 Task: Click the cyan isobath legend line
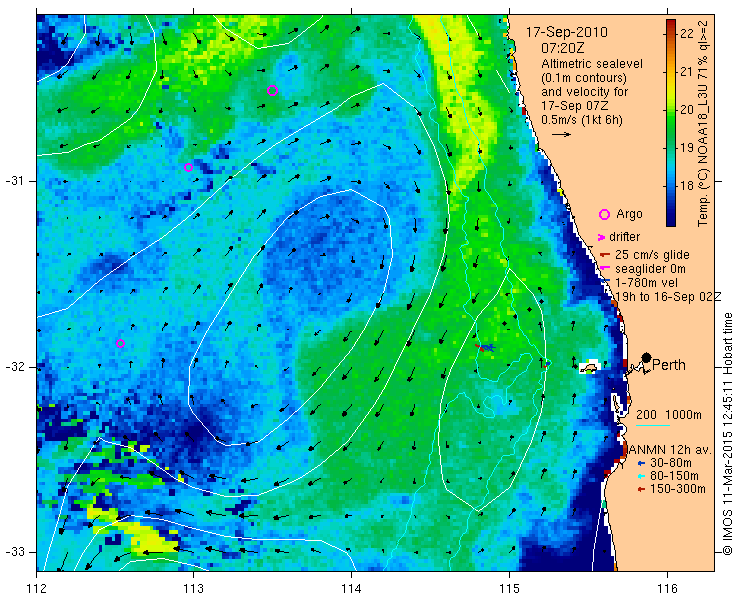click(653, 426)
